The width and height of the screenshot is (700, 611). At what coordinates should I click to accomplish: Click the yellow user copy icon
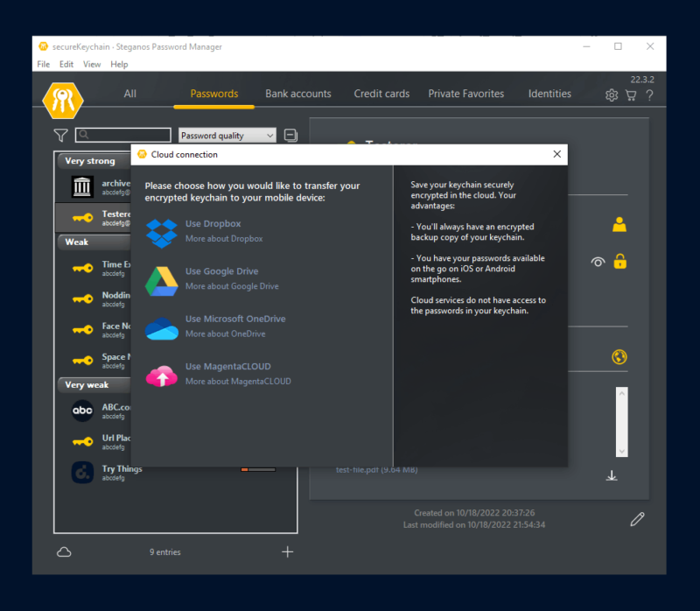(x=619, y=225)
